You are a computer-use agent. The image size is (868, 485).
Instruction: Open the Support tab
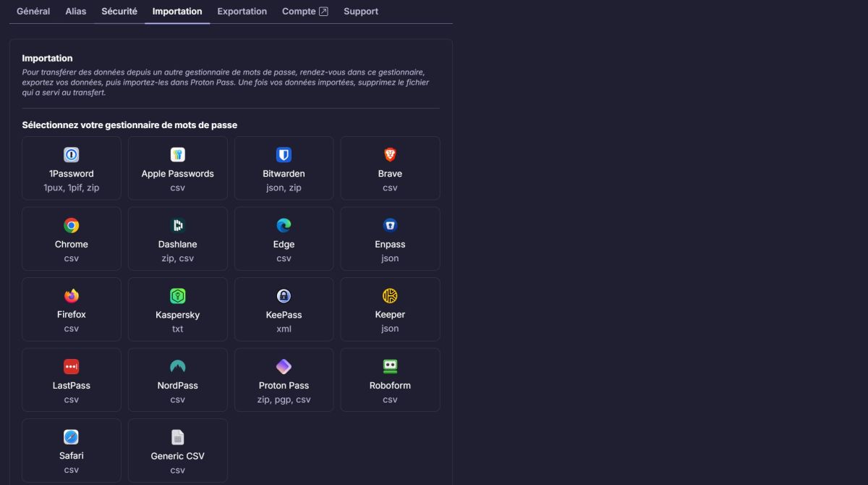coord(361,12)
